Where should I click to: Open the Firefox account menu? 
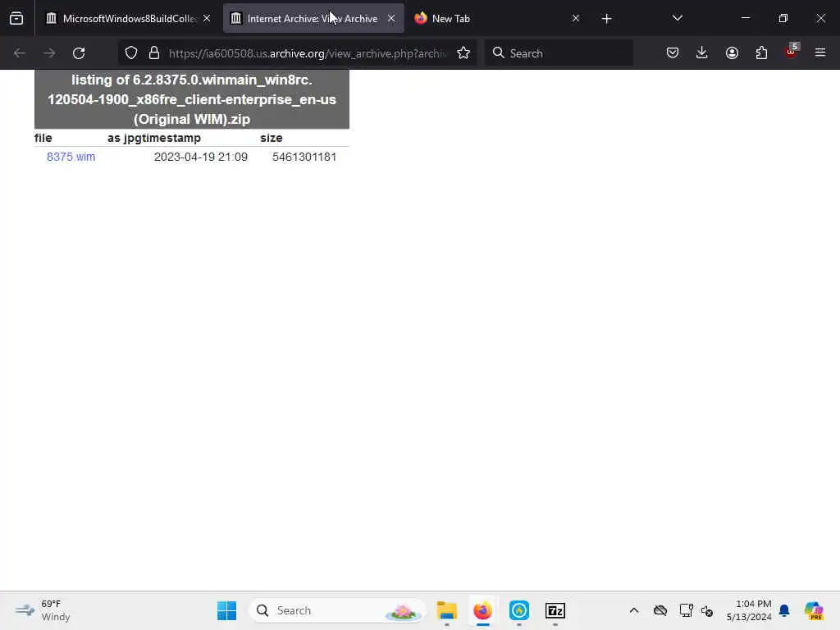tap(732, 53)
